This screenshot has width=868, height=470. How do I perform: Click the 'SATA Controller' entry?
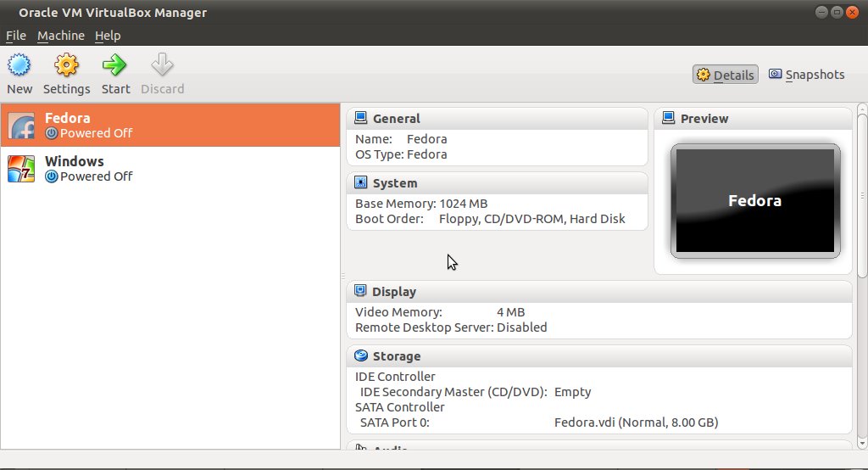(400, 407)
